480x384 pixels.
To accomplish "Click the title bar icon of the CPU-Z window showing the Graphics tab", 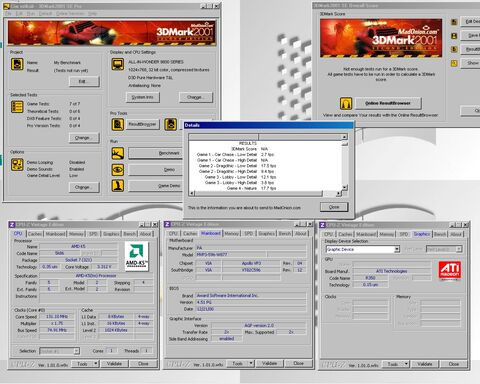I will (323, 224).
